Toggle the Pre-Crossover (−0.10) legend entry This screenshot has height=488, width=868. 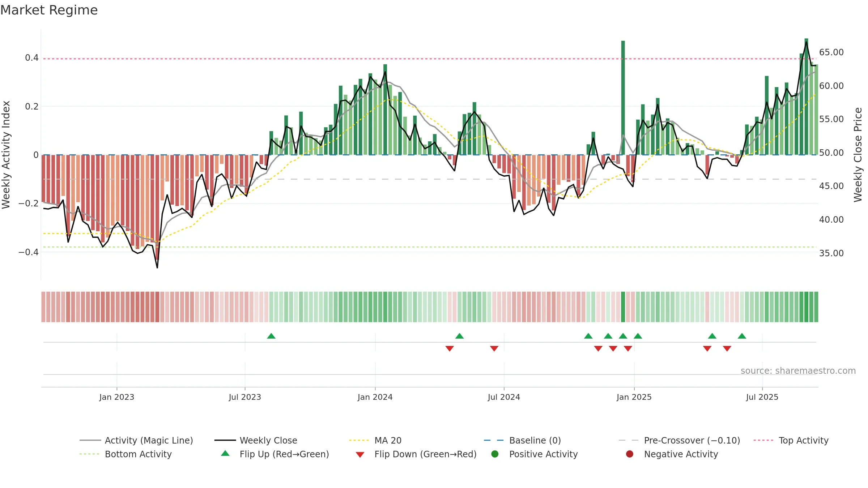(x=679, y=440)
